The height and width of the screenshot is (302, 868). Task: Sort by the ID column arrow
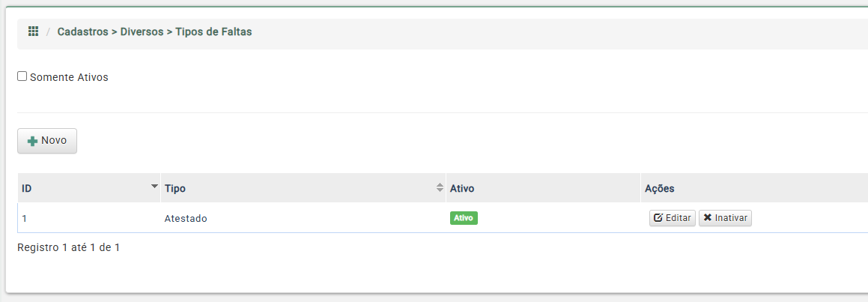[154, 187]
